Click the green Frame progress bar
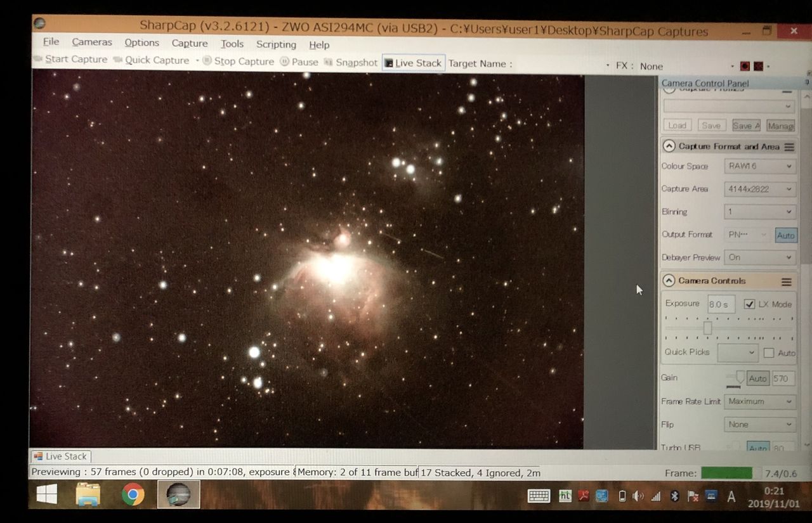This screenshot has height=523, width=812. 726,473
